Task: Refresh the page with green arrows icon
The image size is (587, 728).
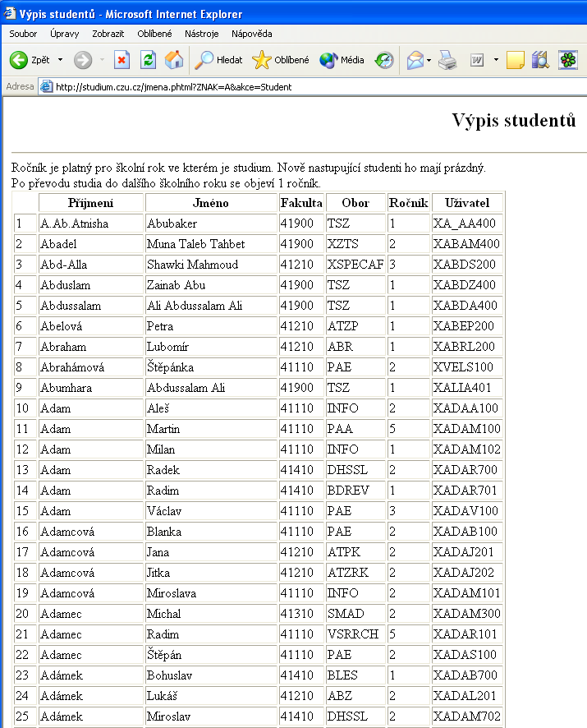Action: pos(148,60)
